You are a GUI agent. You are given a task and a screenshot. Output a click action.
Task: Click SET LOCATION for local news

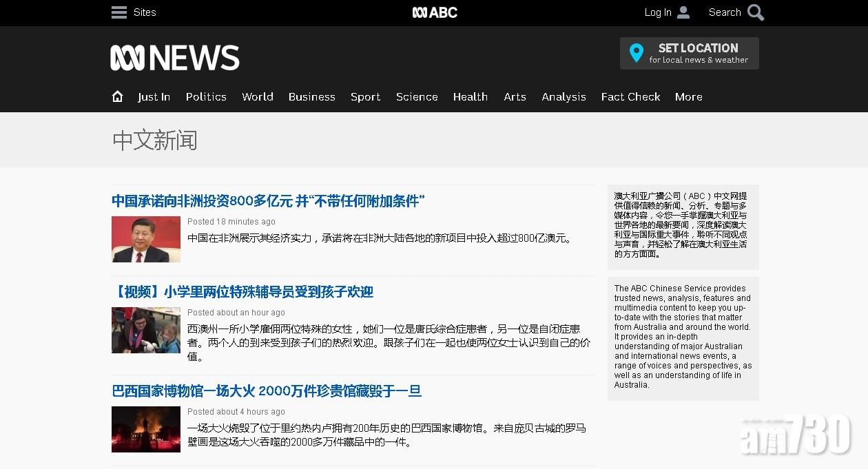(x=699, y=48)
